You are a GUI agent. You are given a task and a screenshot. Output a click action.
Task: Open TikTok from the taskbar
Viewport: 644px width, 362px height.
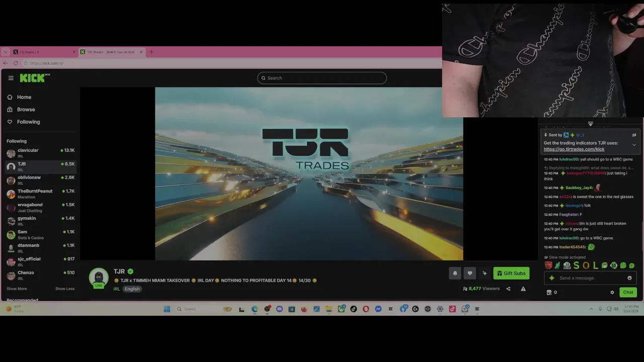(x=354, y=309)
